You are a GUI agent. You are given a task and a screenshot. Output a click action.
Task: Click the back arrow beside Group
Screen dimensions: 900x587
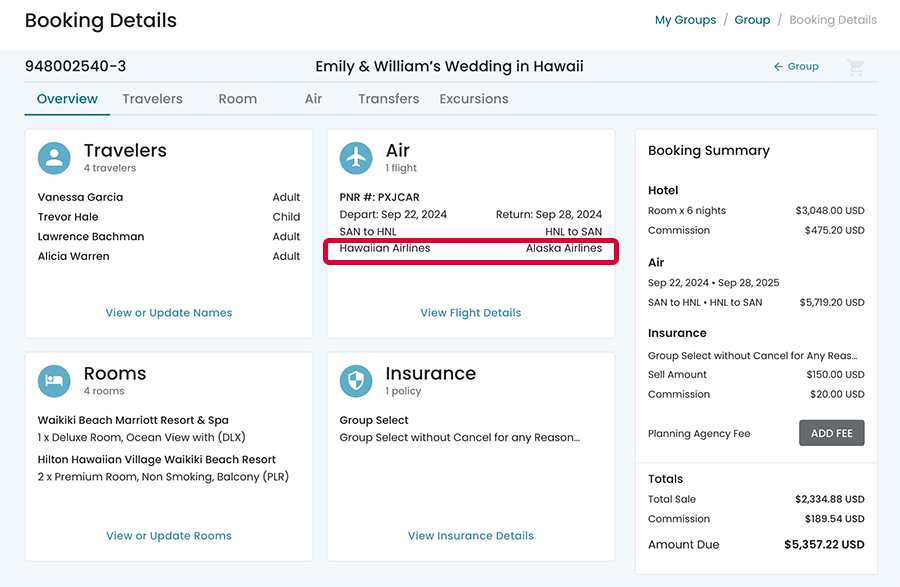point(778,67)
